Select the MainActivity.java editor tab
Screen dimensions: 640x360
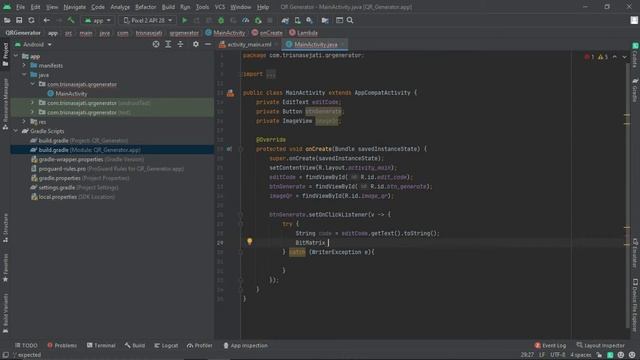point(316,44)
